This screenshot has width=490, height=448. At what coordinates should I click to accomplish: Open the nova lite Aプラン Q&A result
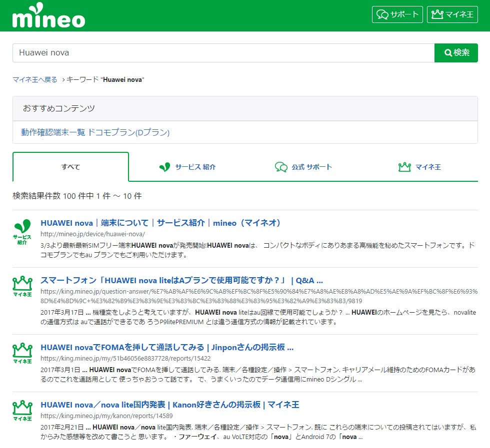click(181, 280)
